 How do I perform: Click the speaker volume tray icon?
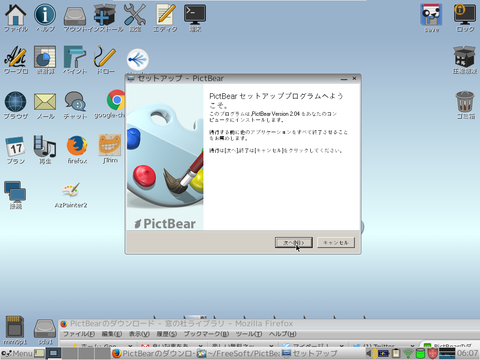[371, 353]
